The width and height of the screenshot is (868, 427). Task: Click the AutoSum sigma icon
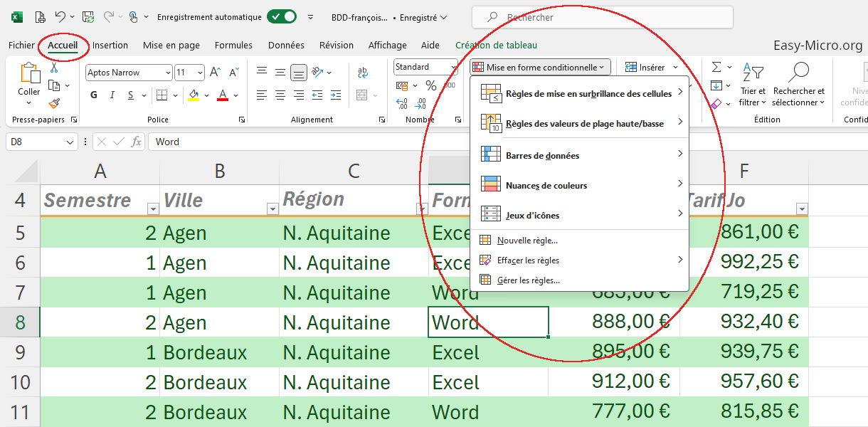[x=716, y=68]
